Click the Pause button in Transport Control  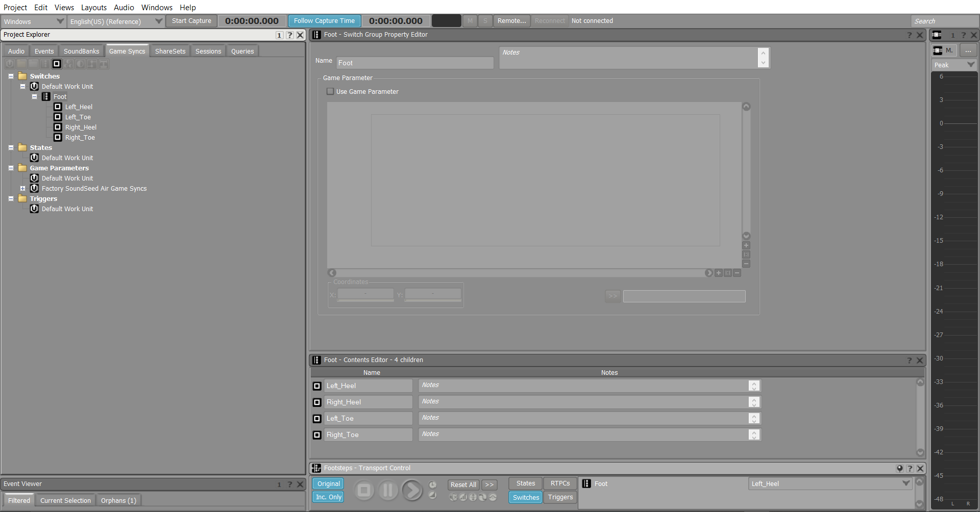click(x=388, y=491)
